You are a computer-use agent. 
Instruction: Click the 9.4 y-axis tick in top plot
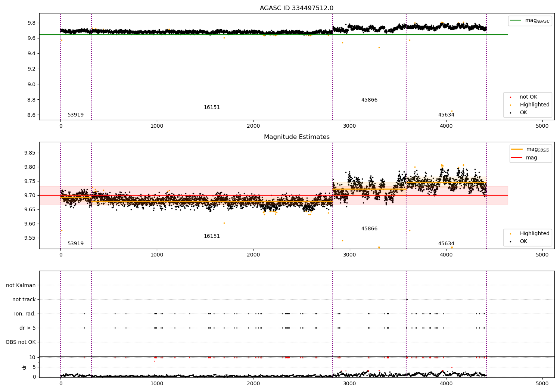31,54
